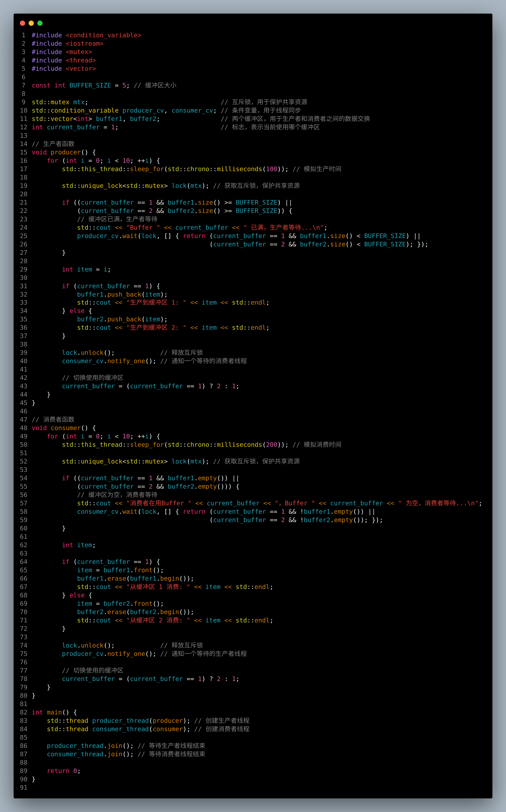Click the comment '缓冲区大小' on line 7
The image size is (506, 812).
point(161,85)
